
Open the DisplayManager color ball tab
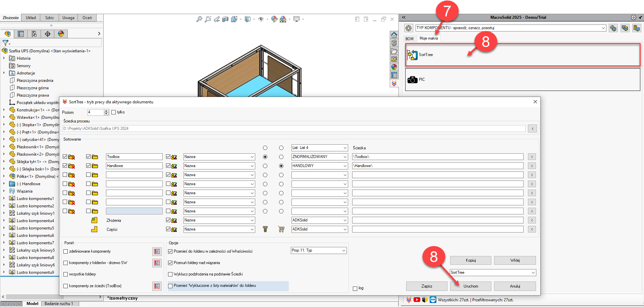click(61, 34)
